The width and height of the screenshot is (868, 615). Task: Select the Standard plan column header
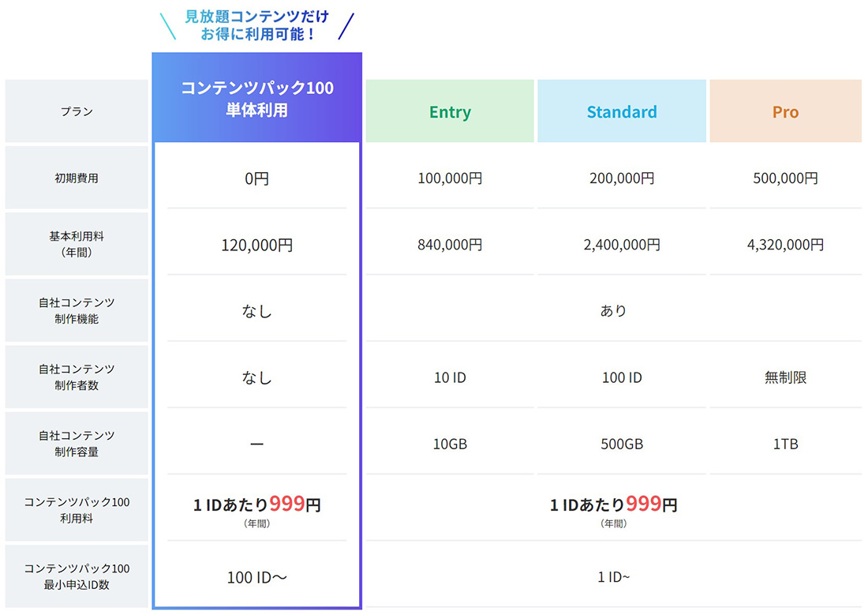pos(622,112)
